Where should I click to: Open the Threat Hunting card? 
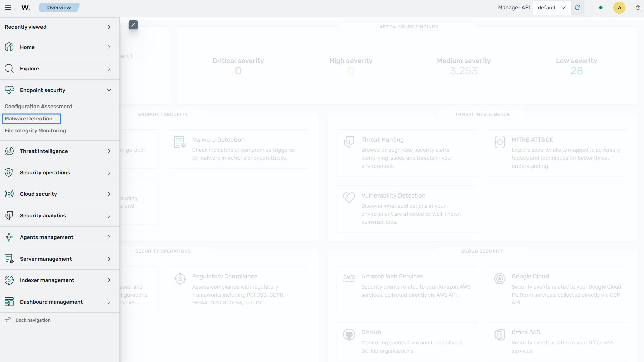(x=407, y=153)
